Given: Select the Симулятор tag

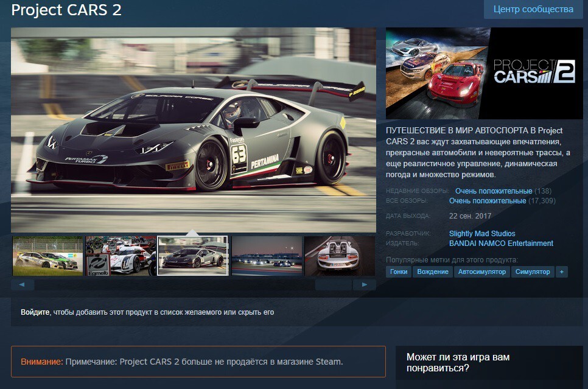Looking at the screenshot, I should click(x=533, y=272).
